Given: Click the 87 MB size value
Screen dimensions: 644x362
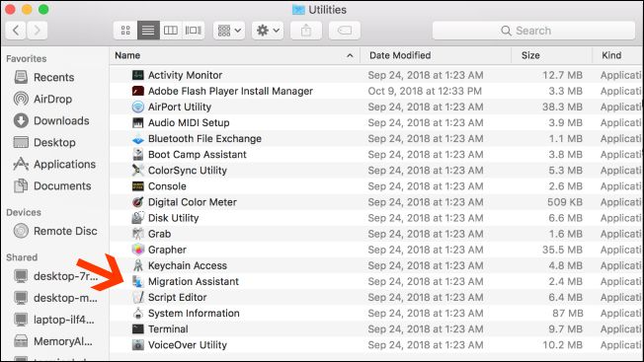Looking at the screenshot, I should (x=568, y=314).
